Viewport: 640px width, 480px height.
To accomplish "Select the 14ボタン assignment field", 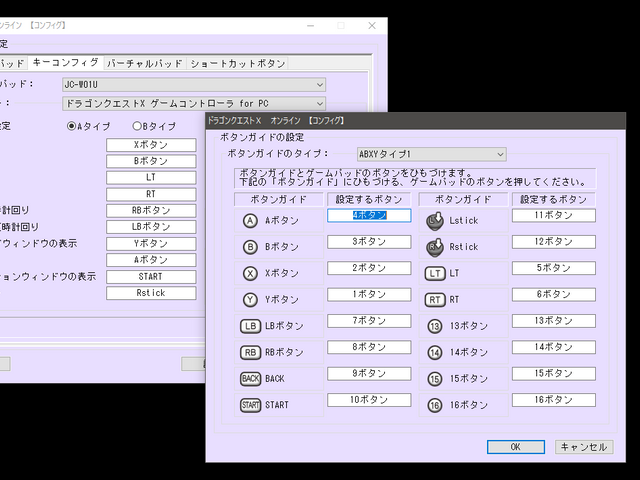I will point(554,347).
